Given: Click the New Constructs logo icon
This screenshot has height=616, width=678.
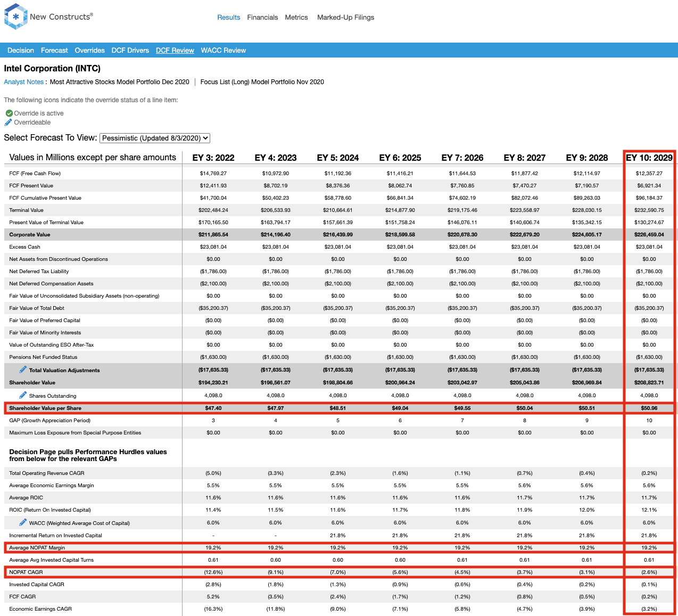Looking at the screenshot, I should [16, 17].
